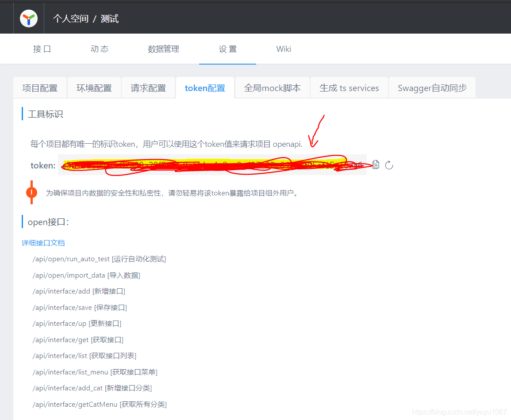Switch to the 生成 ts services tab
511x420 pixels.
click(349, 88)
